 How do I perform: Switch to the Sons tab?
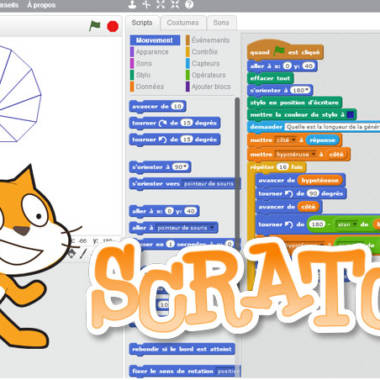point(221,23)
